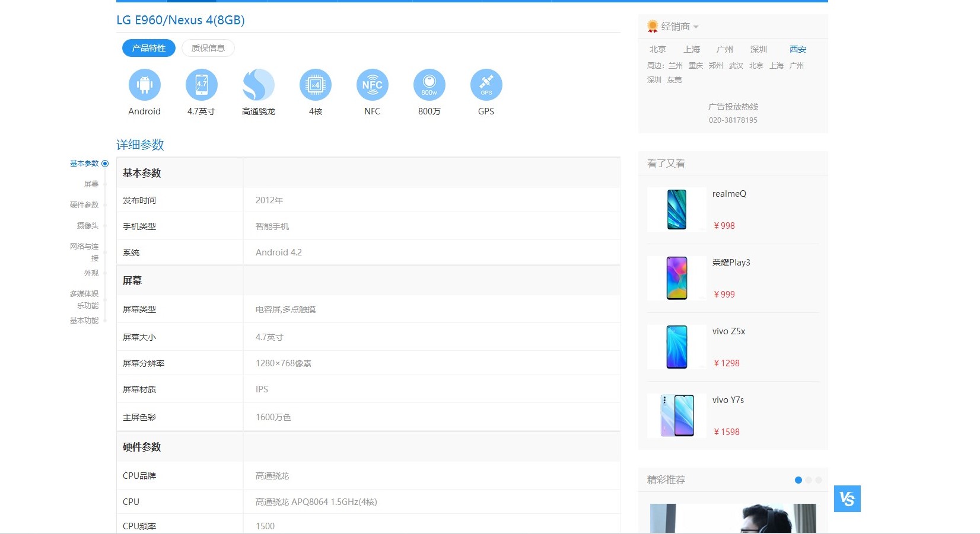Click the Android system feature icon
980x534 pixels.
click(x=144, y=85)
